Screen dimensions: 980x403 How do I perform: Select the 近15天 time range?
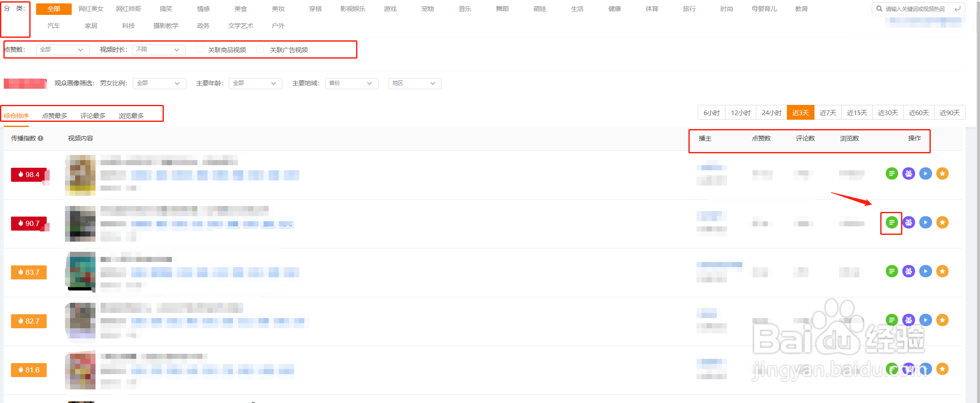click(857, 113)
